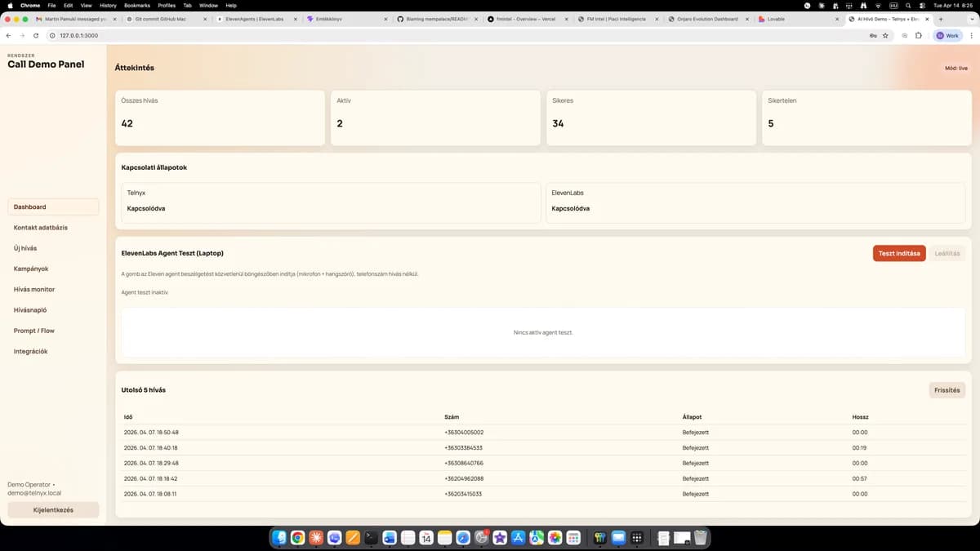Viewport: 980px width, 551px height.
Task: Switch to the Git commit GitHub Mac tab
Action: (x=163, y=19)
